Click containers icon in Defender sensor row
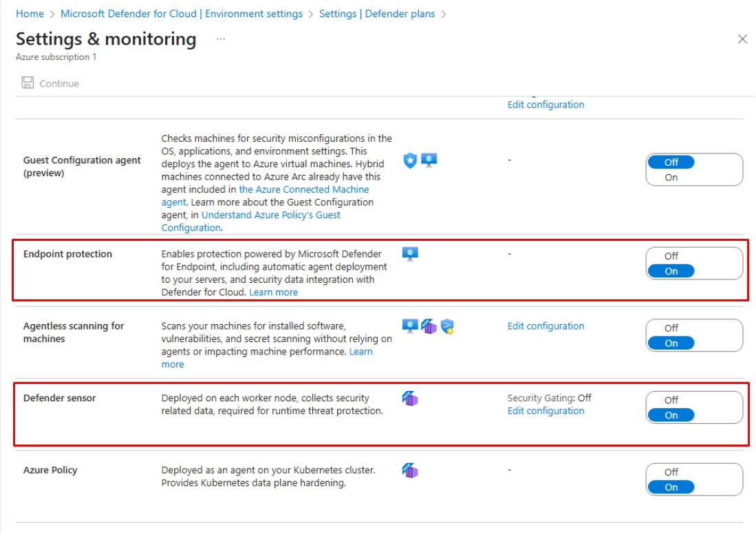 [410, 398]
